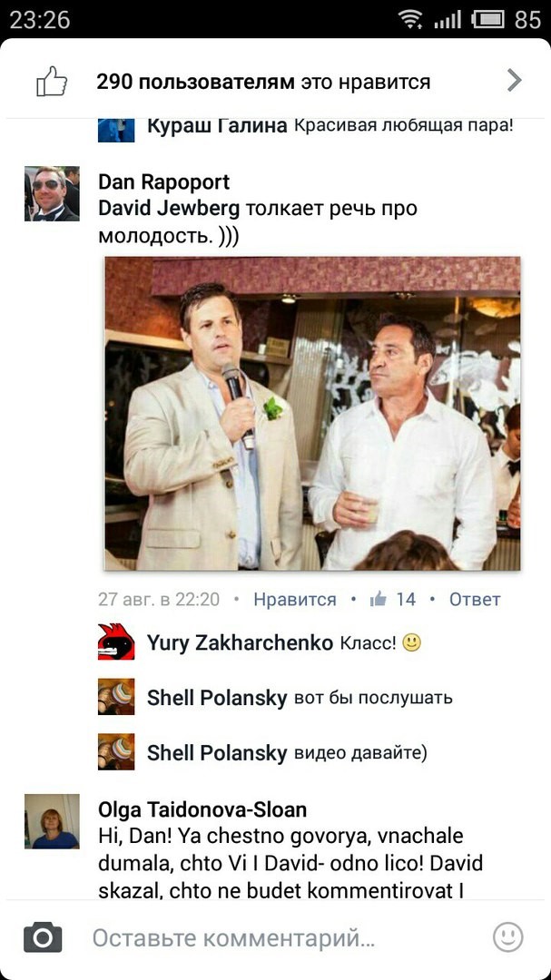Tap Shell Polansky avatar beside "вот бы послушать"
Screen dimensions: 551x980
116,697
